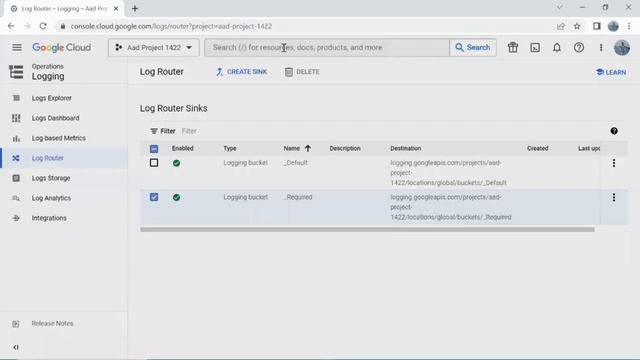This screenshot has height=360, width=640.
Task: Close the Log Router browser tab
Action: point(116,8)
